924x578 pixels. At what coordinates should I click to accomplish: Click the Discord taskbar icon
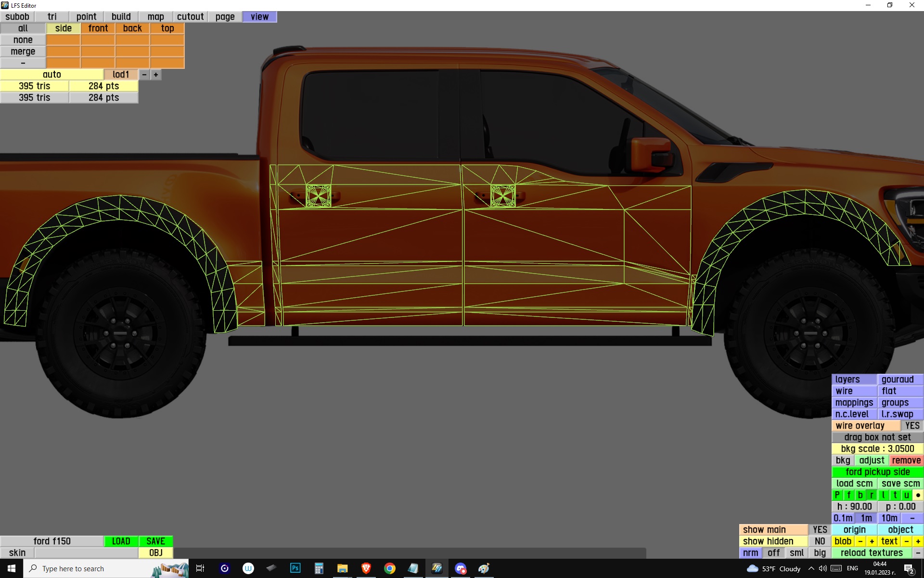tap(461, 568)
